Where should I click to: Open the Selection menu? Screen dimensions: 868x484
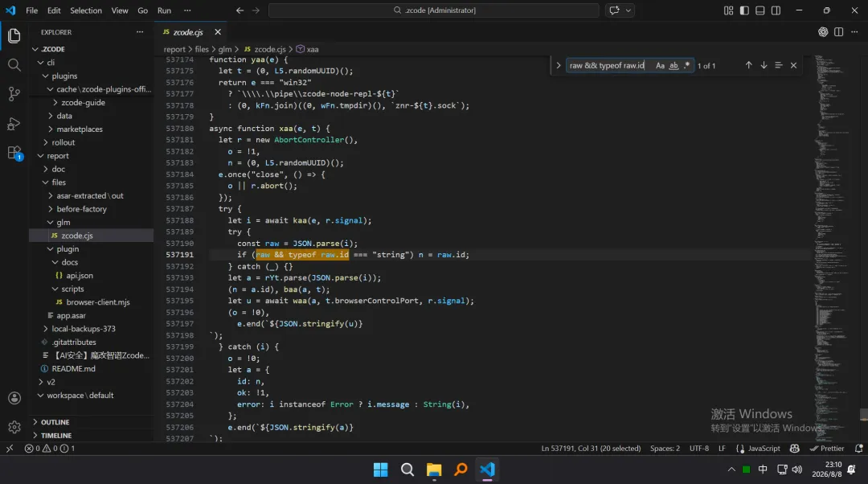click(86, 10)
